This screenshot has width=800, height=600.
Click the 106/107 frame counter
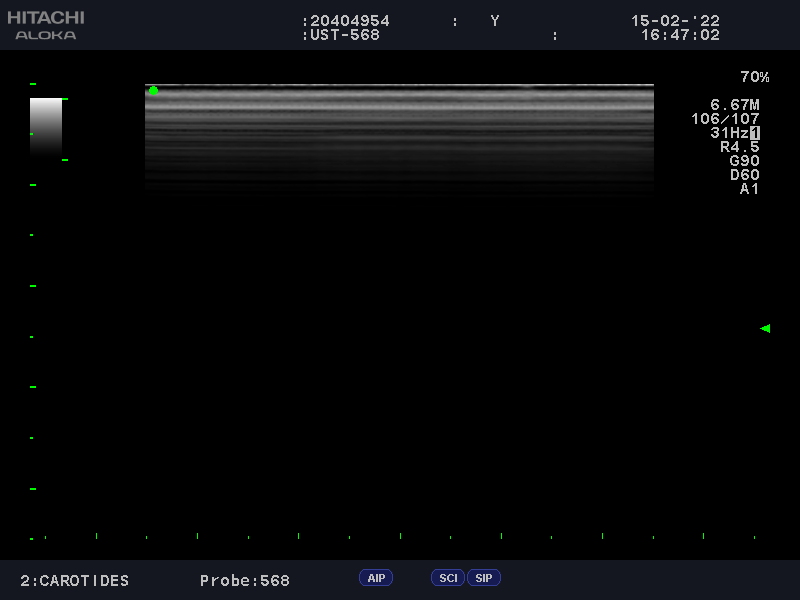[725, 119]
